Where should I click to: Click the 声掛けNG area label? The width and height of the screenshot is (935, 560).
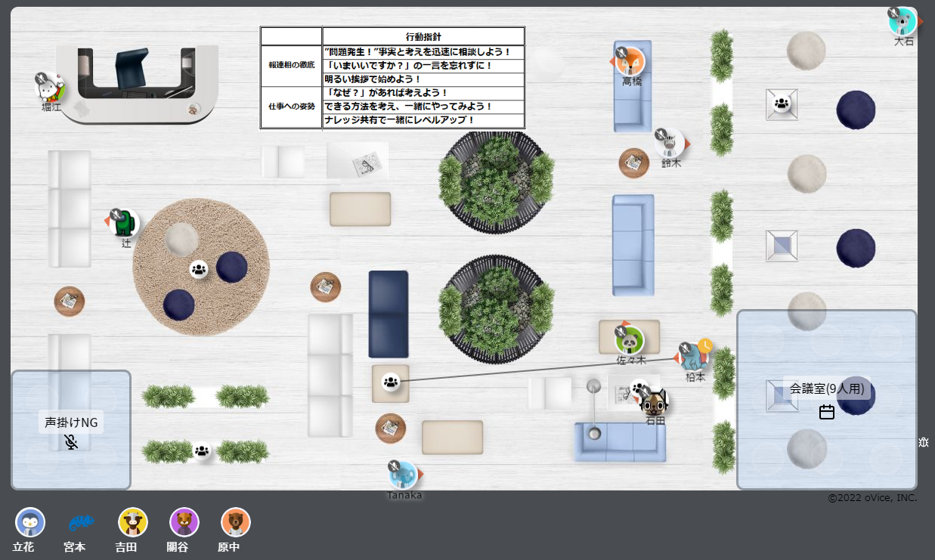pyautogui.click(x=71, y=422)
